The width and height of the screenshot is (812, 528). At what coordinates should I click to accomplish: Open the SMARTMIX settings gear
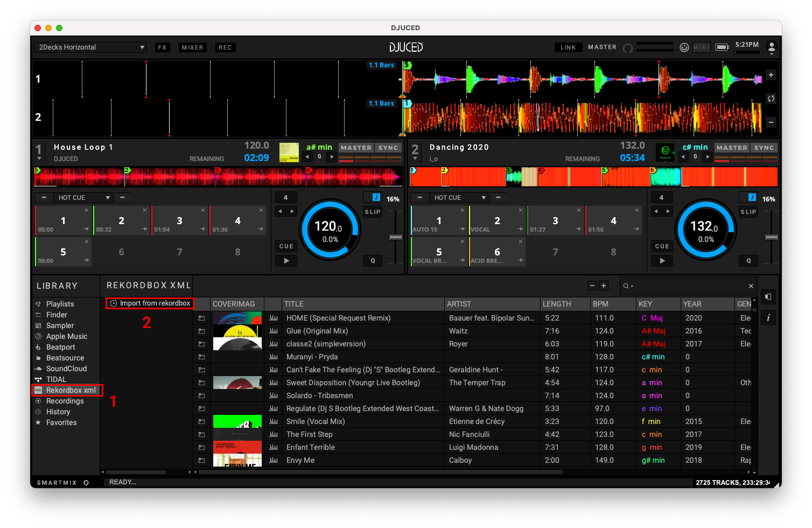[86, 483]
